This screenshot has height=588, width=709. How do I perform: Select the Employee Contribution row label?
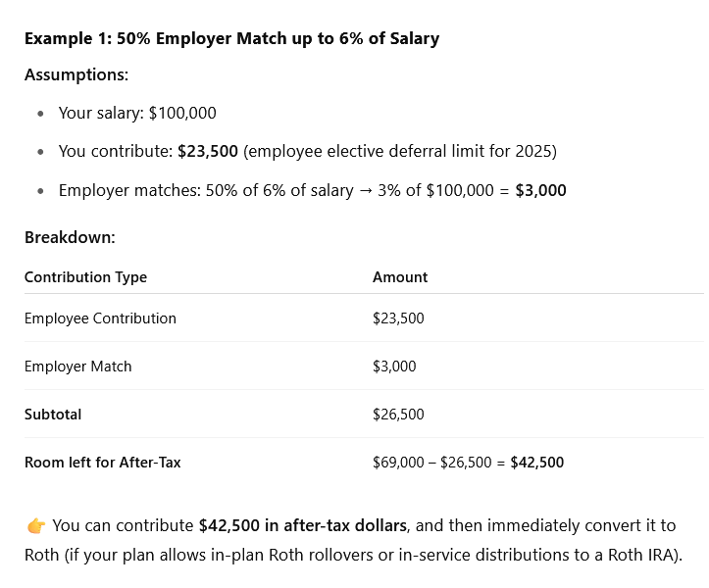[x=100, y=318]
